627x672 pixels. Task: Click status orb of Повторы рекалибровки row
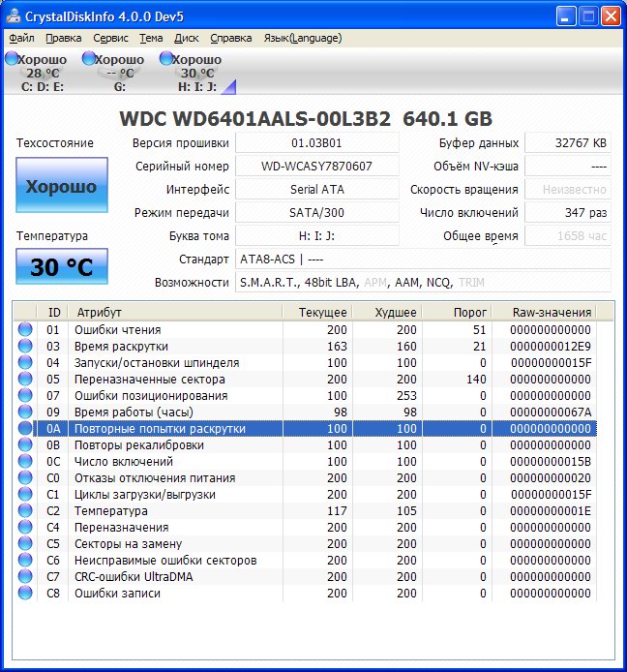pyautogui.click(x=25, y=444)
